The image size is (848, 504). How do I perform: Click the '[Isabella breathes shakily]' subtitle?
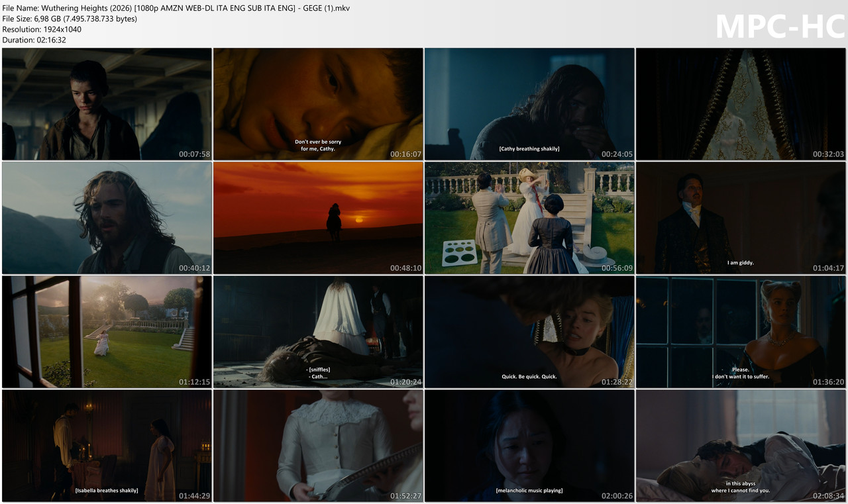pyautogui.click(x=107, y=491)
